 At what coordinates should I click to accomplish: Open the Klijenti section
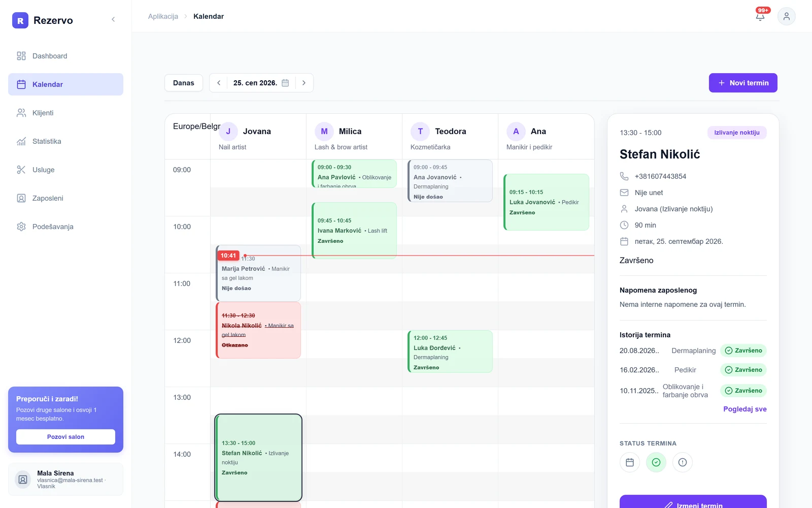(x=65, y=113)
